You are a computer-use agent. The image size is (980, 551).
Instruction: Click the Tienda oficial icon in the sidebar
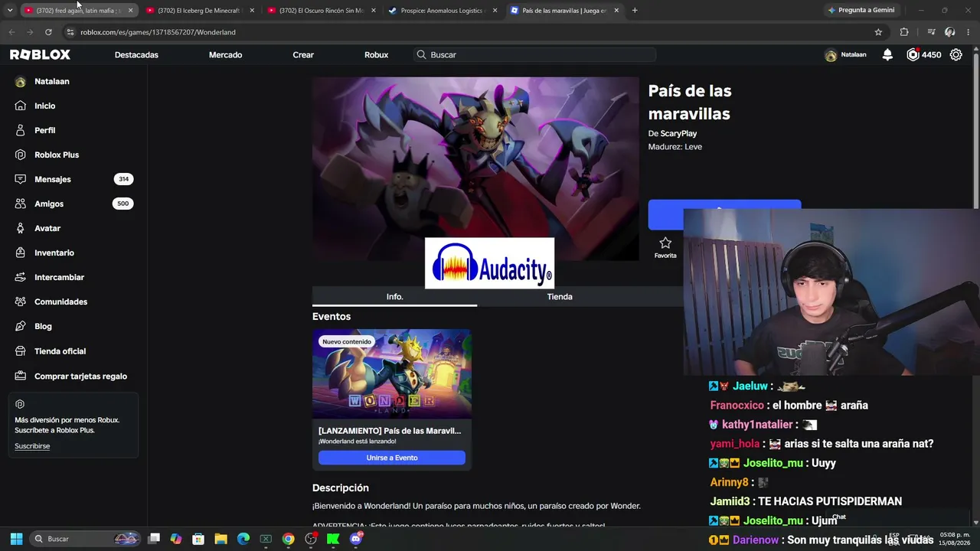21,351
